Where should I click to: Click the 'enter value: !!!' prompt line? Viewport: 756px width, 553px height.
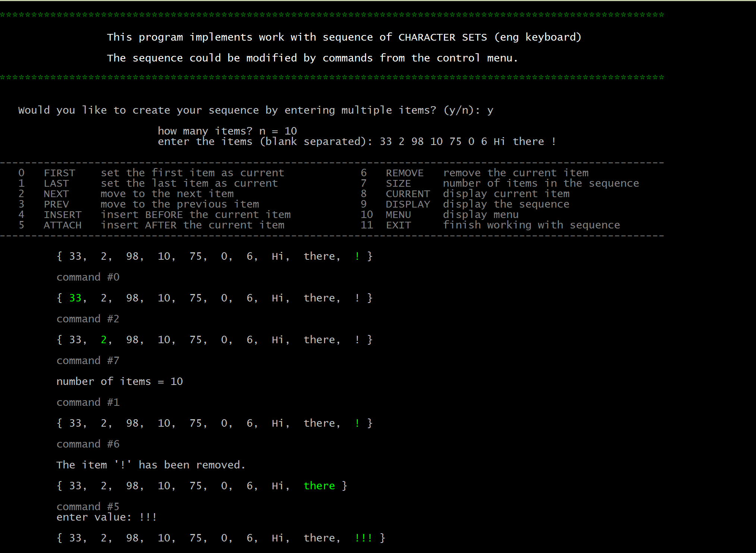(x=106, y=517)
